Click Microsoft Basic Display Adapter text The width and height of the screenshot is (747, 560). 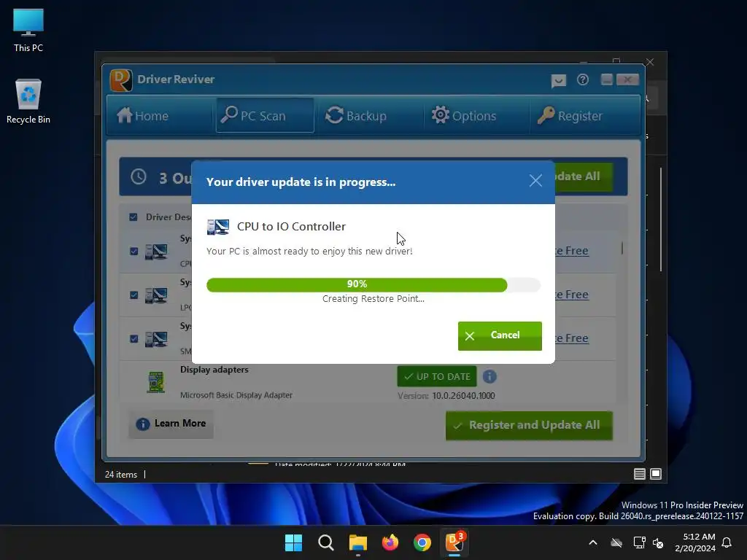pos(236,394)
